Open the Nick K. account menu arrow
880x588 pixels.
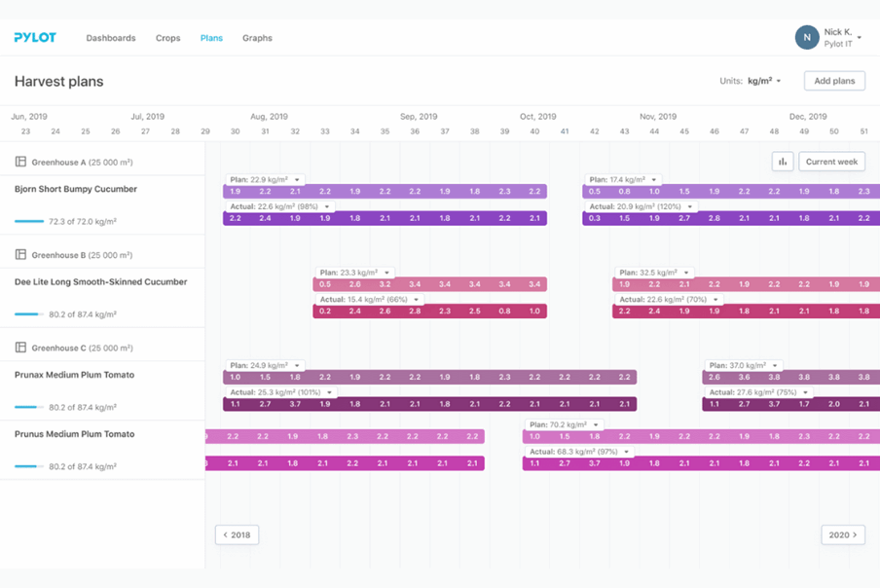tap(860, 38)
